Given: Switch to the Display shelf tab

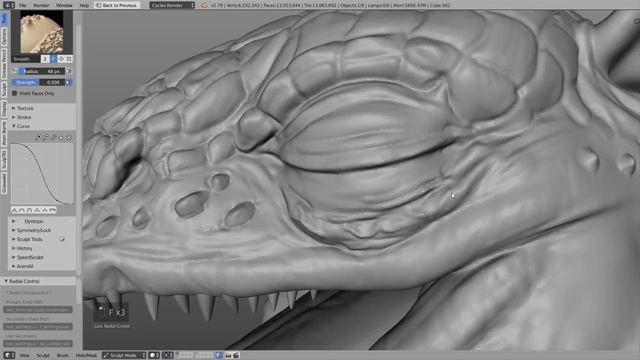Looking at the screenshot, I should click(4, 109).
